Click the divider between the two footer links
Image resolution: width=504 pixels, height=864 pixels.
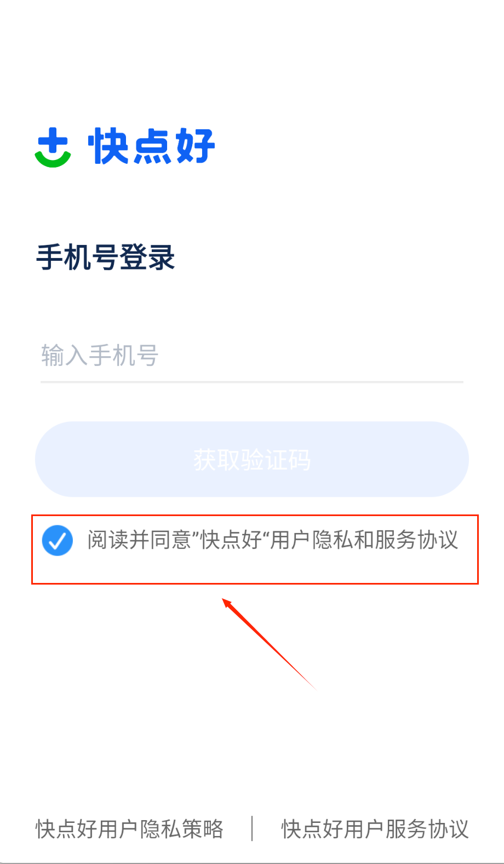coord(252,828)
